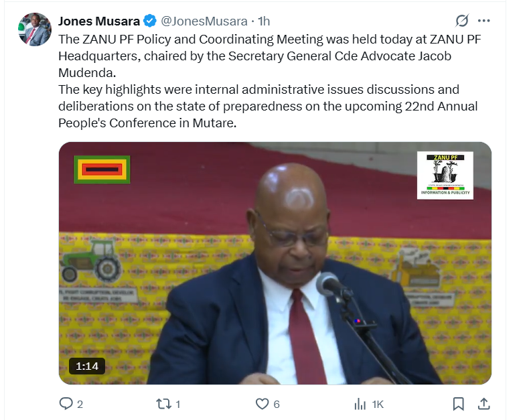The width and height of the screenshot is (527, 420).
Task: Bookmark this post
Action: point(459,404)
